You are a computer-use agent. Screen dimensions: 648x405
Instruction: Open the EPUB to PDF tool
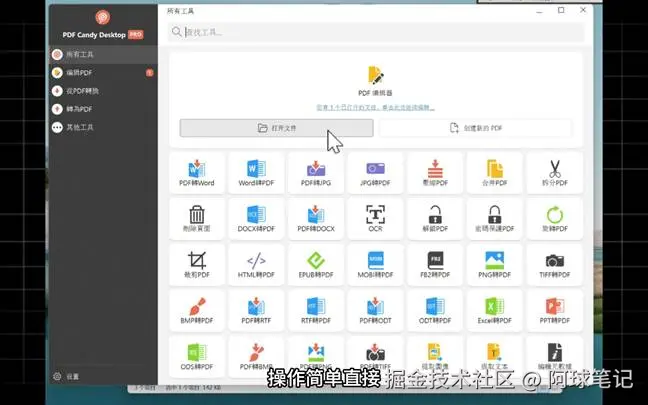[x=316, y=264]
